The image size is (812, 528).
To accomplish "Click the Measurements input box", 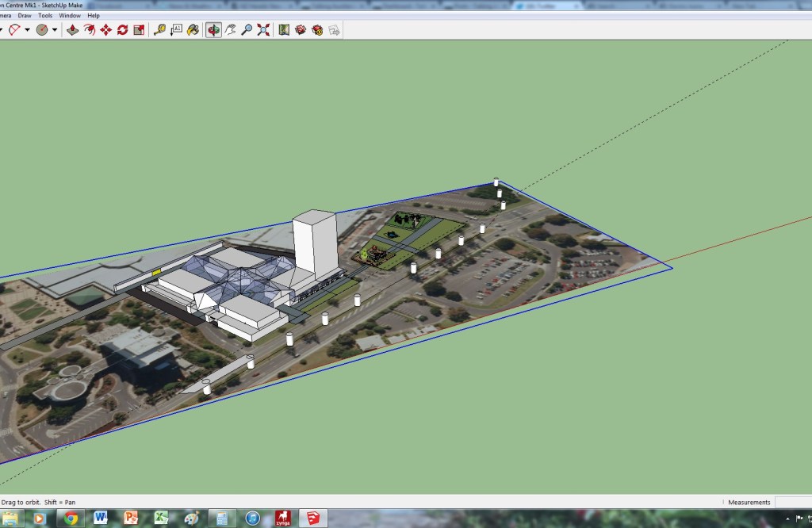I will point(793,502).
